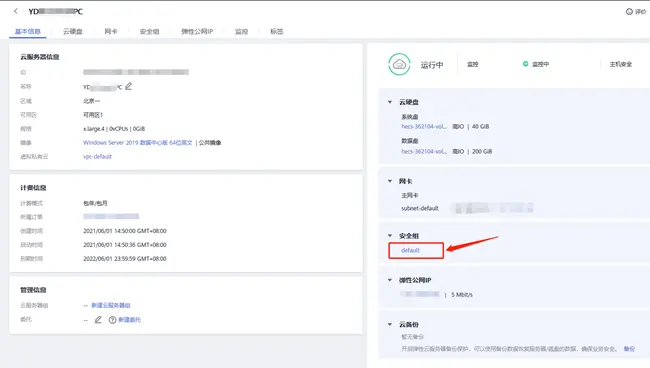Click the 暂无备份 text
This screenshot has height=368, width=650.
412,337
